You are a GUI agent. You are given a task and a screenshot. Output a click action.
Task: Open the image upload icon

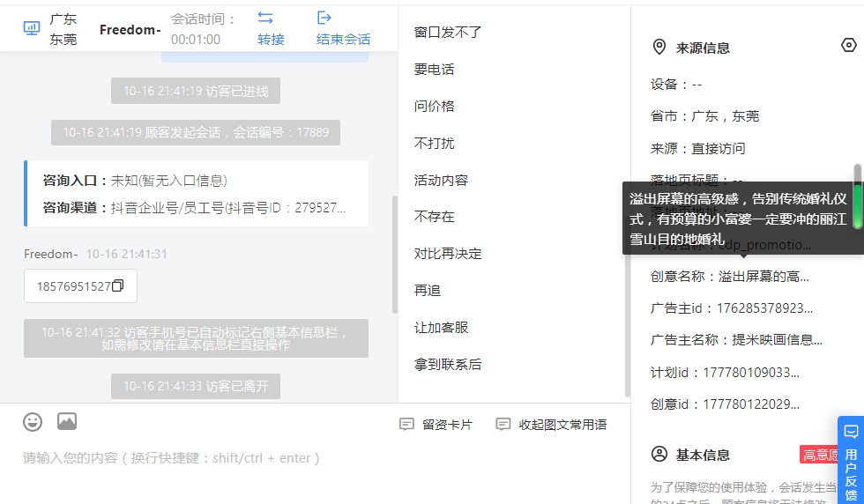67,421
